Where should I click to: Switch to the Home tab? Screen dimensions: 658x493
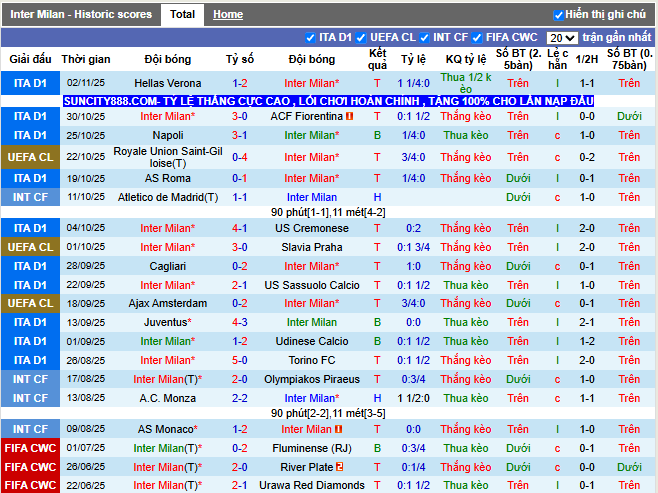228,14
